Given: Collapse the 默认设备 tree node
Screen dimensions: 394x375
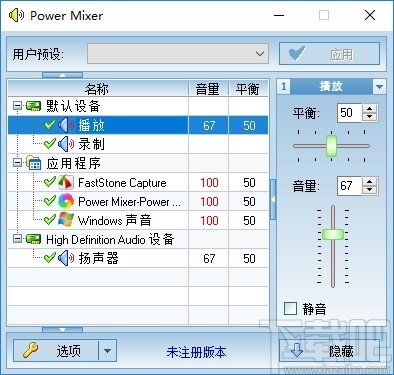Looking at the screenshot, I should click(x=17, y=106).
